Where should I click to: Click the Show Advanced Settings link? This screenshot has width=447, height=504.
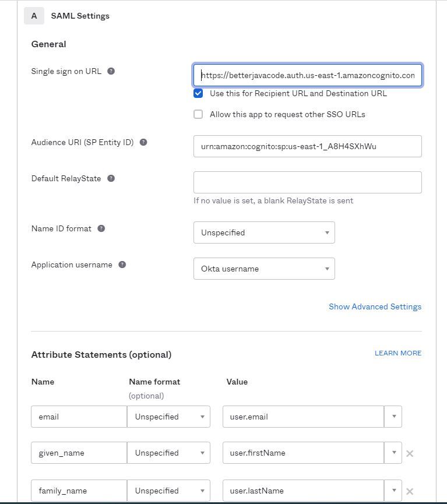click(375, 306)
